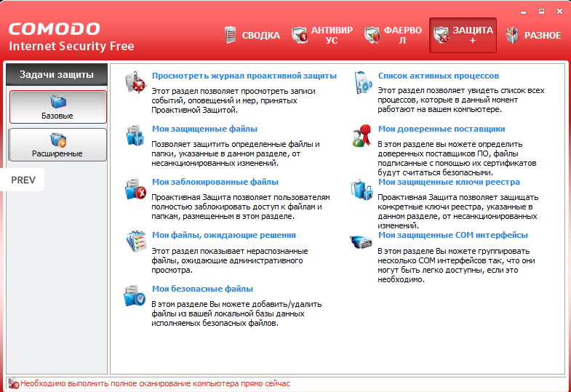Click the 'Задачи защиты' panel header
The width and height of the screenshot is (571, 392).
point(57,75)
